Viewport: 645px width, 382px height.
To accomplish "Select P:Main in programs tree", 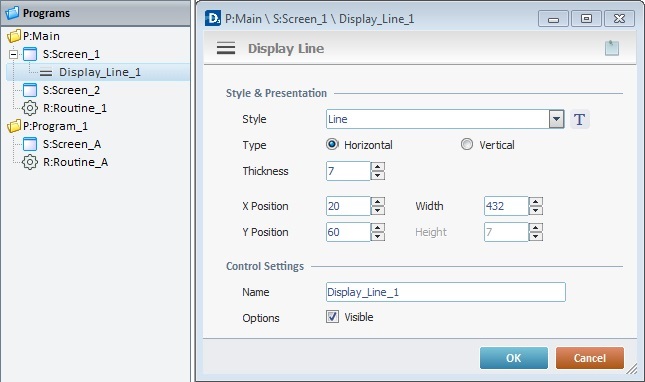I will point(41,36).
